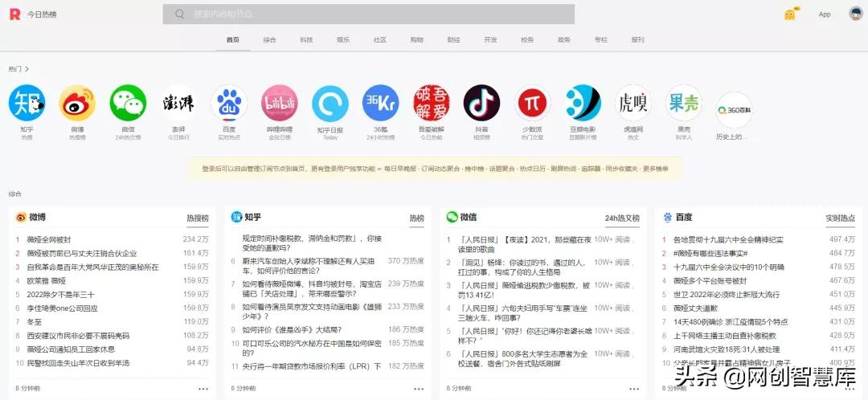
Task: Open the 百度 paw circle icon
Action: click(229, 103)
